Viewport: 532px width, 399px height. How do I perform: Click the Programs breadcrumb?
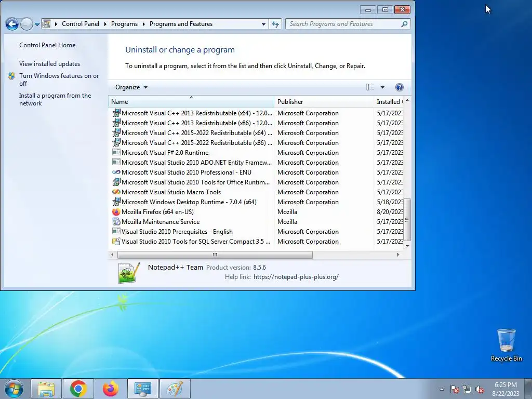[124, 24]
